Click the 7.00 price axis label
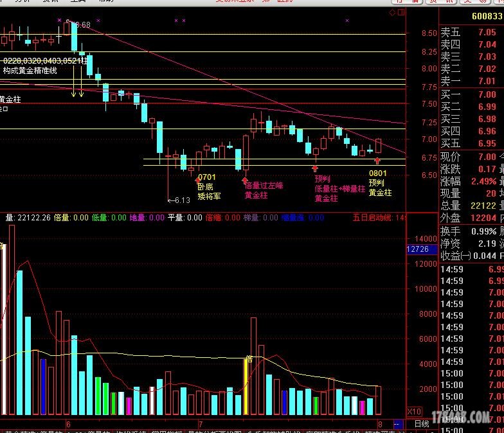The height and width of the screenshot is (433, 504). 429,139
